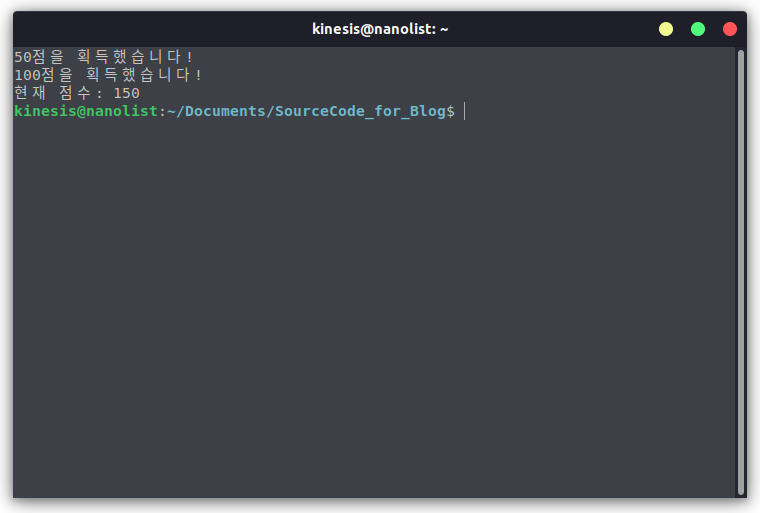
Task: Click SourceCode_for_Blog in the prompt path
Action: (360, 112)
